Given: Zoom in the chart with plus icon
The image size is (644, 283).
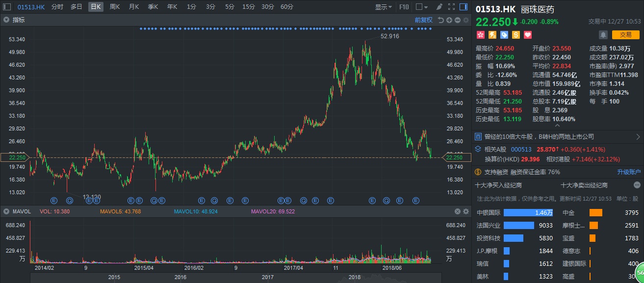Looking at the screenshot, I should click(449, 20).
